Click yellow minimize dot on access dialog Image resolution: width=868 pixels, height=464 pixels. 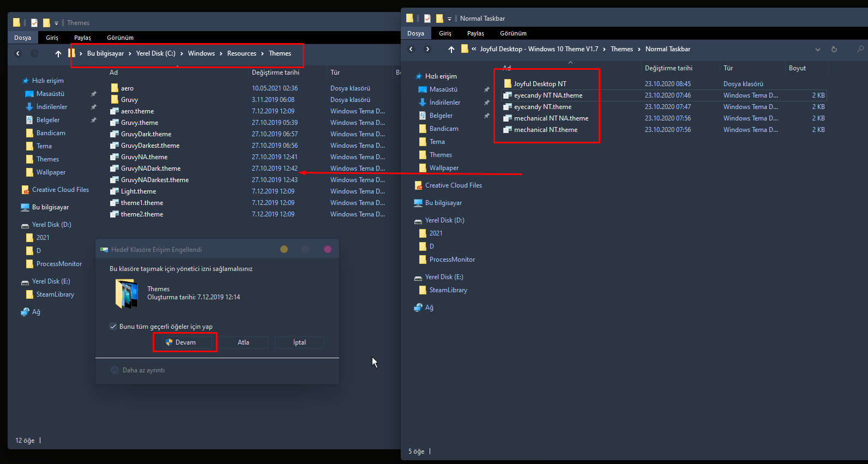click(284, 249)
